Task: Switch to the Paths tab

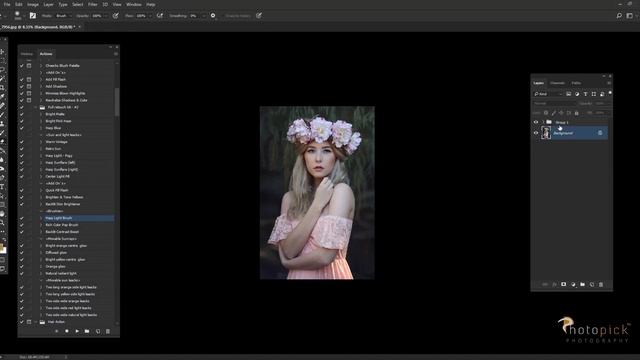Action: [x=576, y=83]
